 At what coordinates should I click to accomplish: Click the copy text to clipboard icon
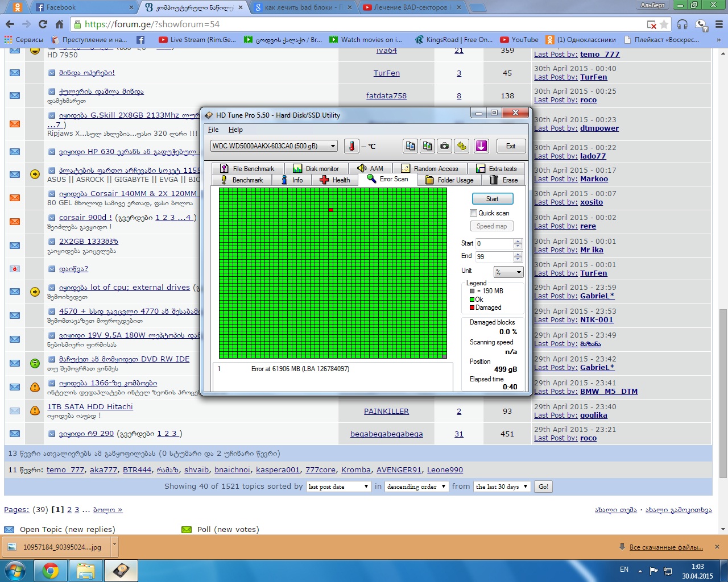pos(410,146)
